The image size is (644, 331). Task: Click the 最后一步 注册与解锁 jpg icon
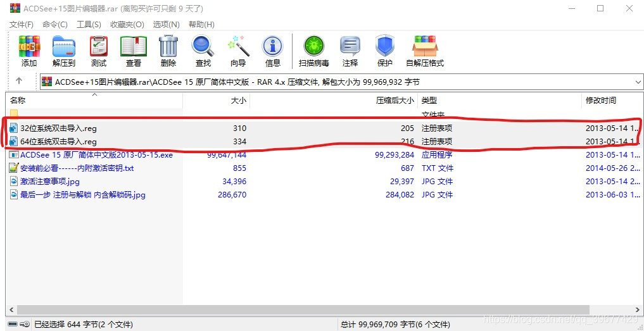14,195
